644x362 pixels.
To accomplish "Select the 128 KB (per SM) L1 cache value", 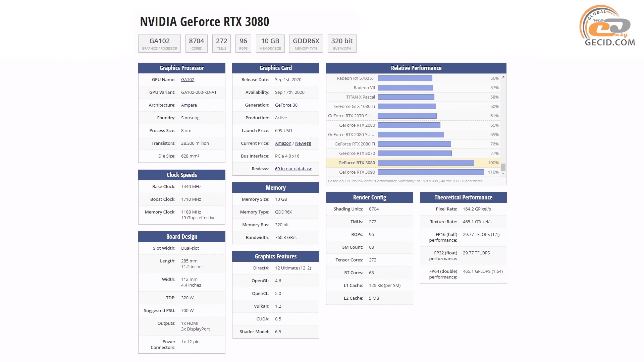I will click(x=385, y=285).
